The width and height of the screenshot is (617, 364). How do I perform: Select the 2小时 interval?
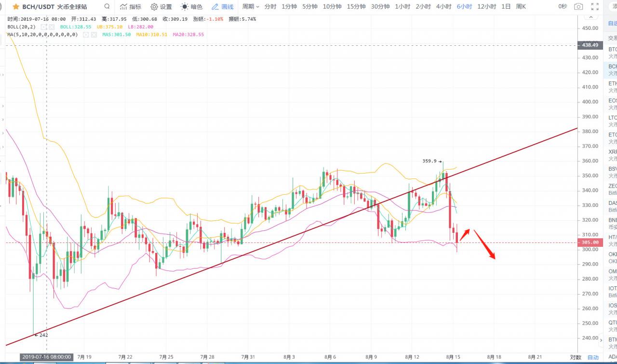click(423, 7)
